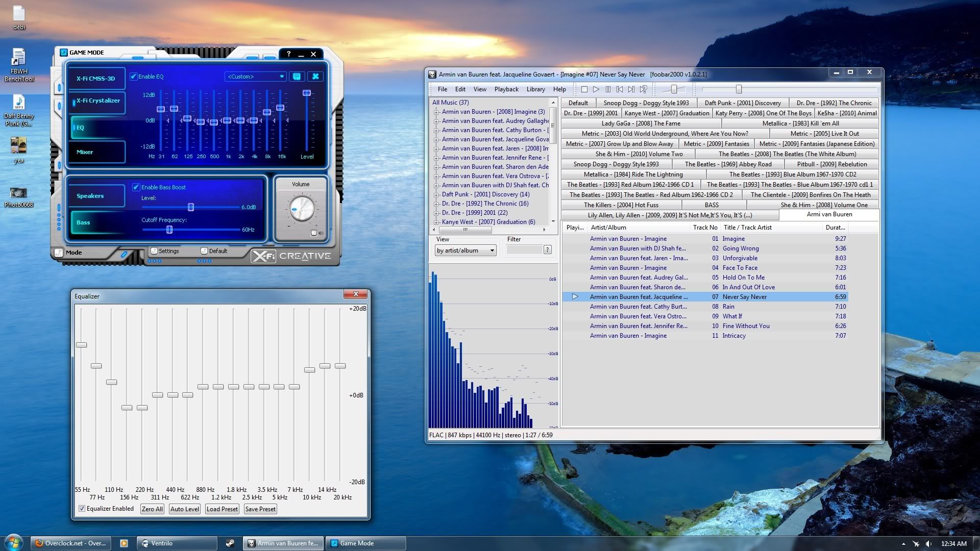The image size is (980, 551).
Task: Open the Playback menu in foobar2000
Action: pyautogui.click(x=506, y=89)
